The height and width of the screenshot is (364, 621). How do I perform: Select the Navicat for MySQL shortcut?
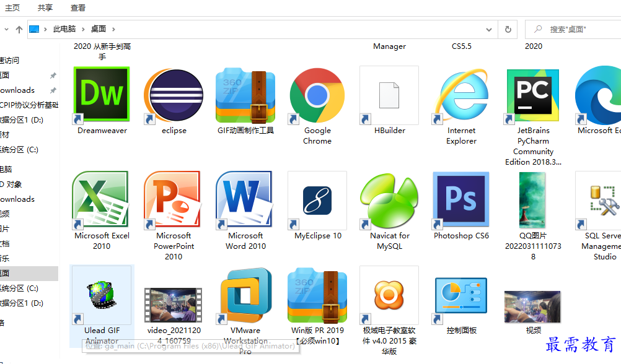coord(389,201)
